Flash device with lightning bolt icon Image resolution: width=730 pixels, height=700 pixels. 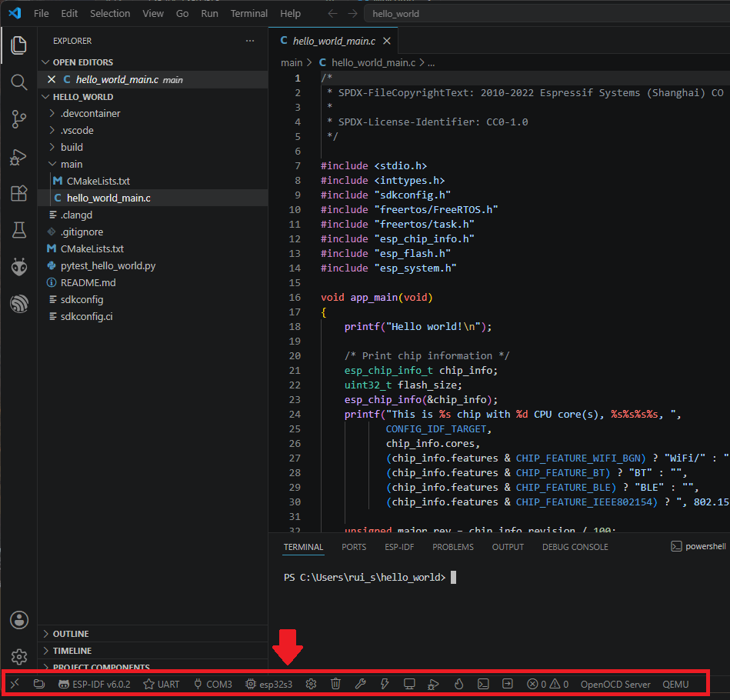(385, 684)
